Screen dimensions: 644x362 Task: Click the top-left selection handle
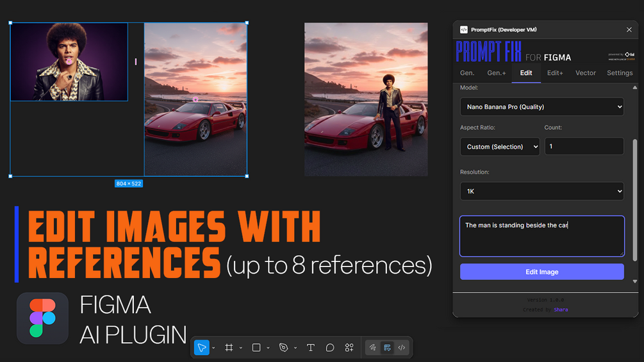10,23
